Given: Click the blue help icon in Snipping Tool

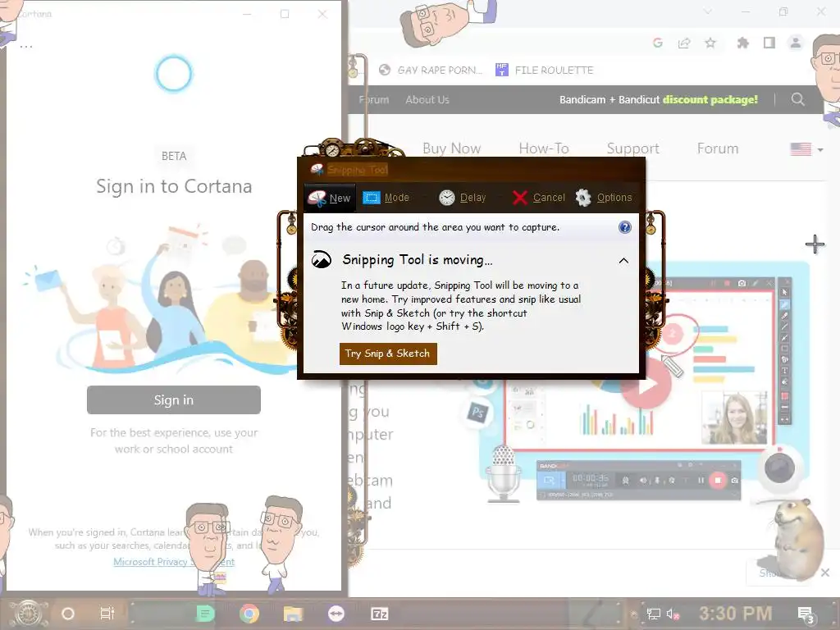Looking at the screenshot, I should 624,227.
